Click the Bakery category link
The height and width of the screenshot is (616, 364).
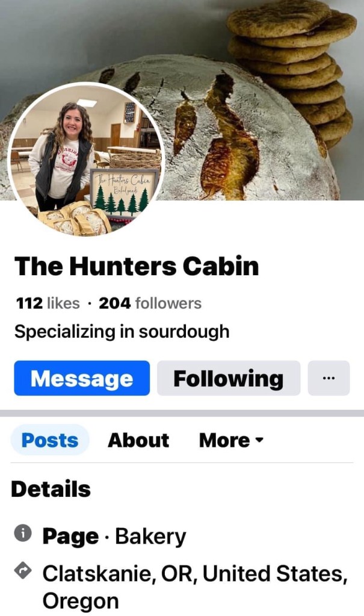(150, 537)
